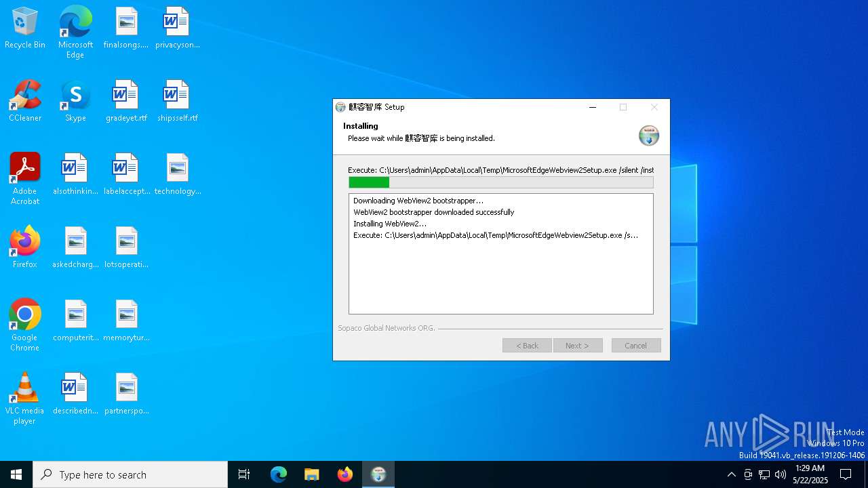The width and height of the screenshot is (868, 488).
Task: Select the partnerspo file icon
Action: click(126, 394)
